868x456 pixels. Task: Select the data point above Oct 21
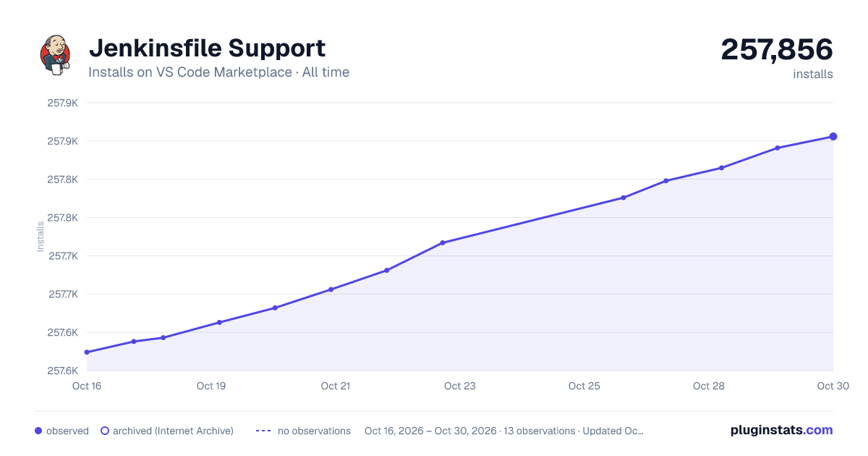pyautogui.click(x=331, y=290)
